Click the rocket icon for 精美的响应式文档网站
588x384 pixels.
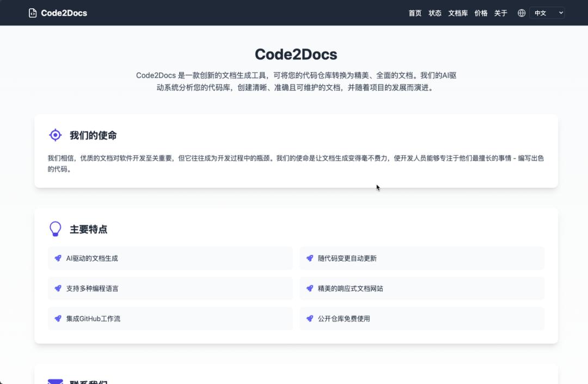(309, 288)
